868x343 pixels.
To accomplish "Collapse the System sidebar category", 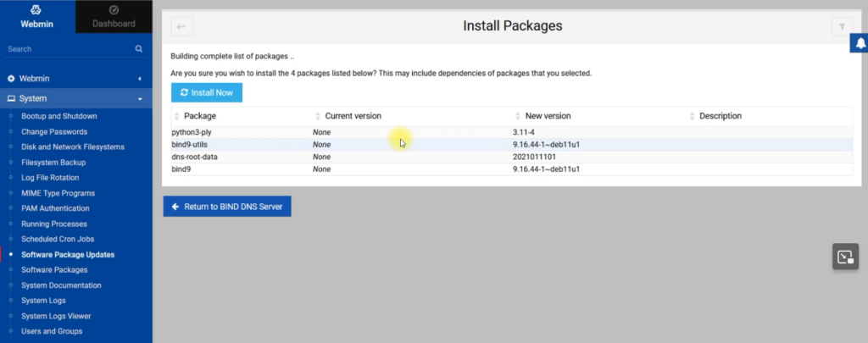I will click(75, 98).
